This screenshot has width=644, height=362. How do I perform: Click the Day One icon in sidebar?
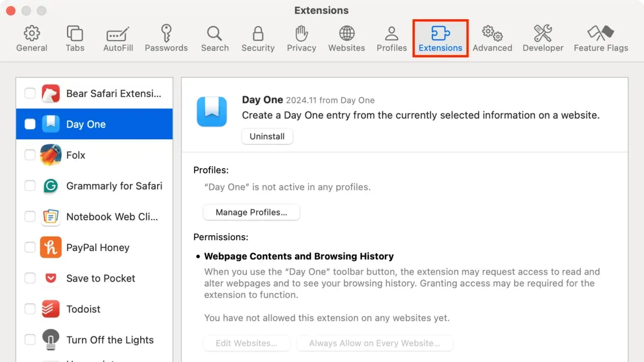[x=51, y=124]
